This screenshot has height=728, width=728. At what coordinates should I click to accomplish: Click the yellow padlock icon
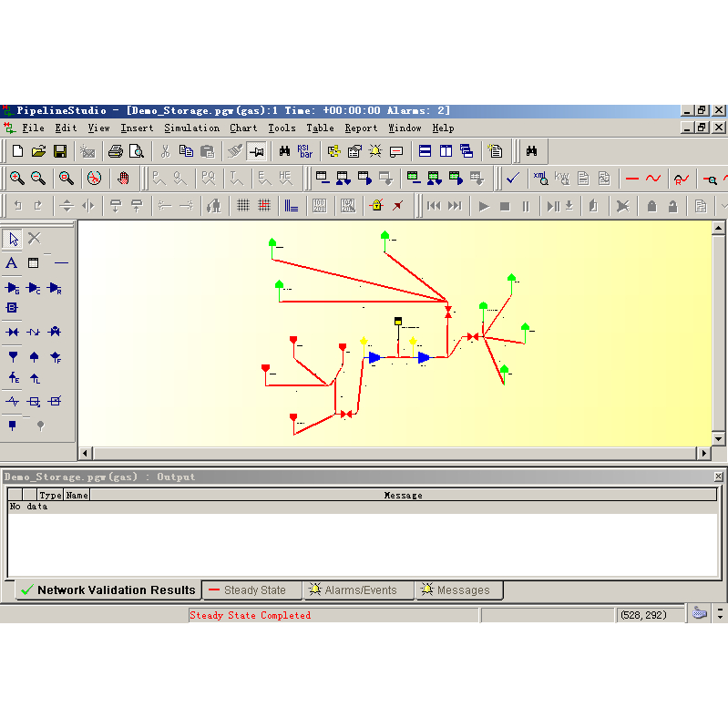tap(376, 205)
